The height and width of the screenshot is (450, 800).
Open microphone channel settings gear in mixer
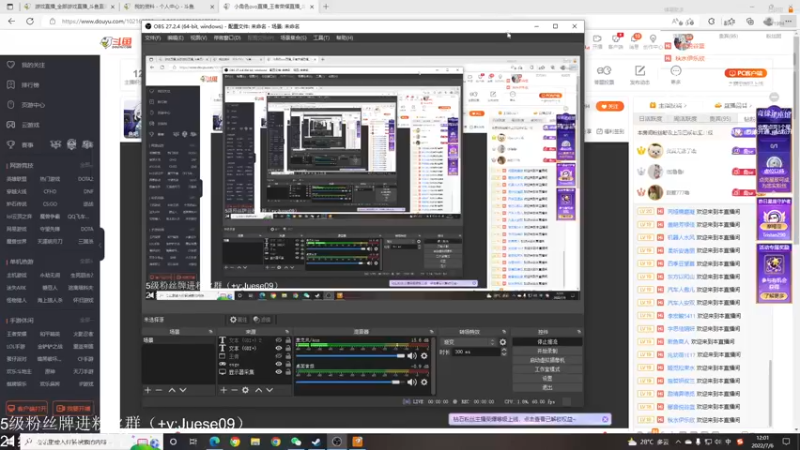coord(424,356)
